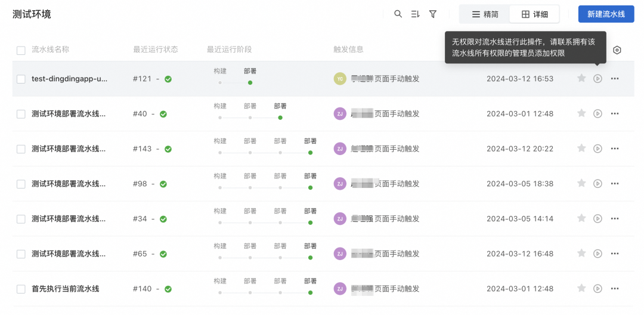Click the 最近运行状态 column header
This screenshot has height=315, width=644.
[x=156, y=50]
